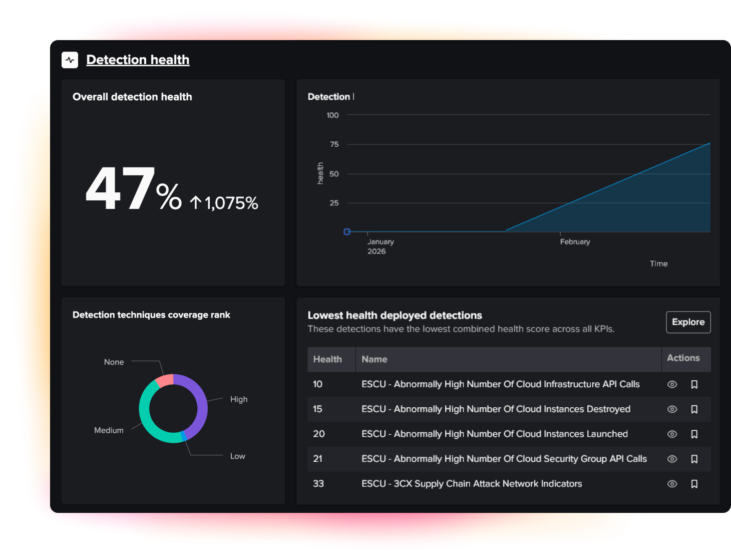The image size is (731, 560).
Task: Click the view icon for 3CX Supply Chain detection
Action: tap(672, 484)
